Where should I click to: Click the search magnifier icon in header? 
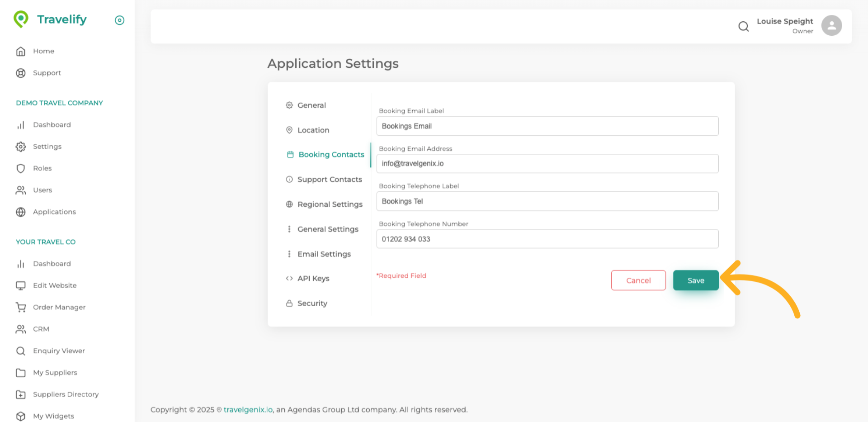[x=743, y=26]
